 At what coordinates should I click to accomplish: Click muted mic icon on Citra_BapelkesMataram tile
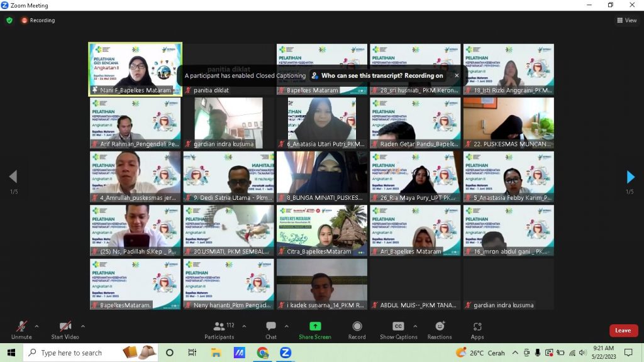pos(281,251)
